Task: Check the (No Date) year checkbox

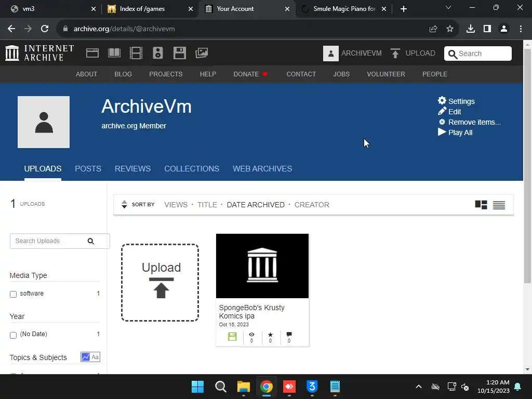Action: click(13, 335)
